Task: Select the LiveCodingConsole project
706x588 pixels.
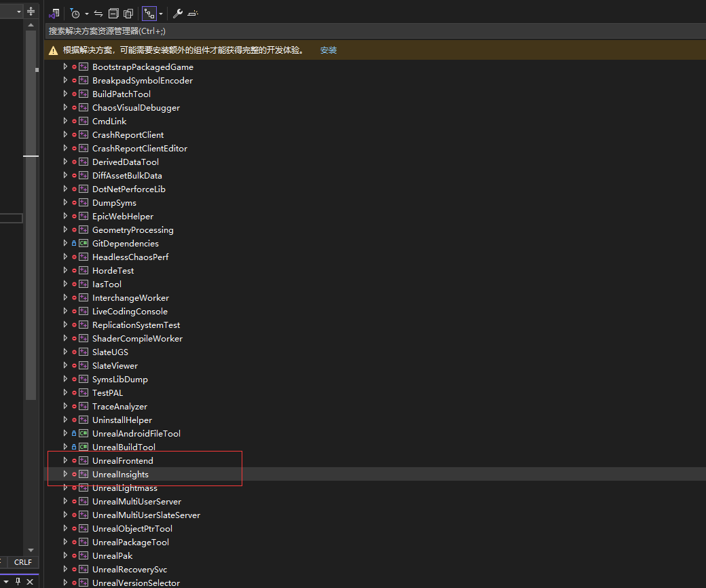Action: [130, 312]
